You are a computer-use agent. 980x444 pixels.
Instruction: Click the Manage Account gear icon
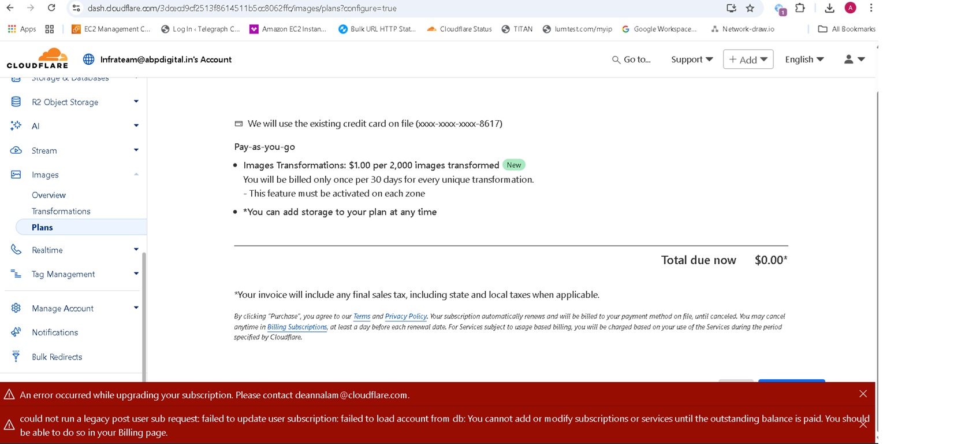[x=16, y=308]
